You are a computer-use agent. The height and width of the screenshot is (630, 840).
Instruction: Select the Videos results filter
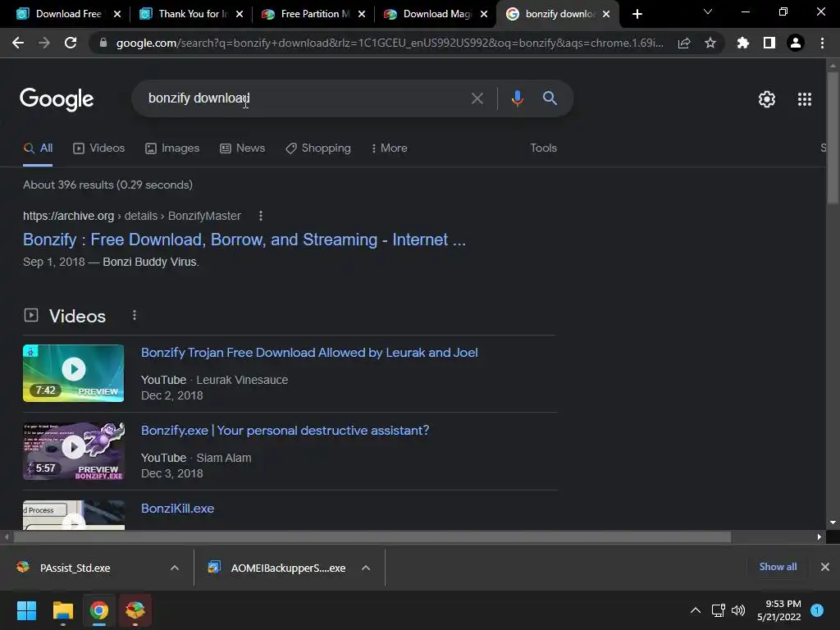tap(99, 148)
